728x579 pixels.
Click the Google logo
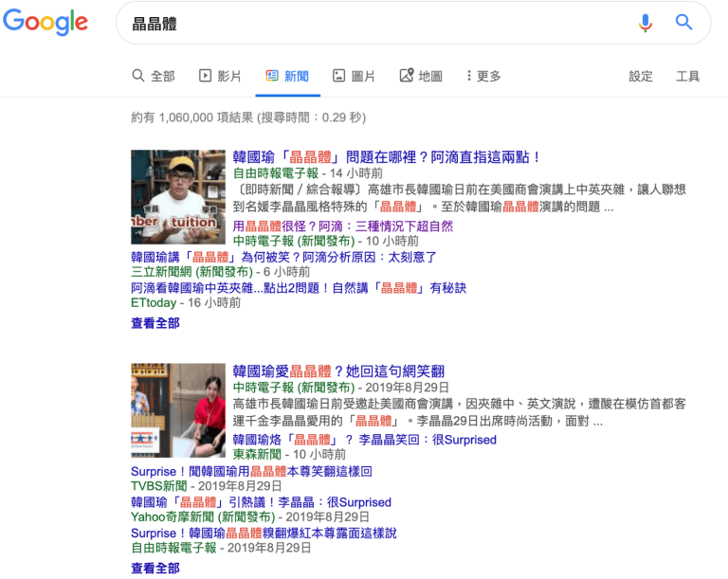[45, 22]
